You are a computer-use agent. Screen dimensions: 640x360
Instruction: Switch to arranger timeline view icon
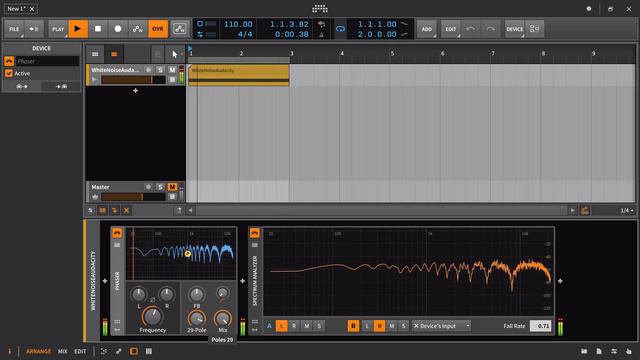click(114, 54)
